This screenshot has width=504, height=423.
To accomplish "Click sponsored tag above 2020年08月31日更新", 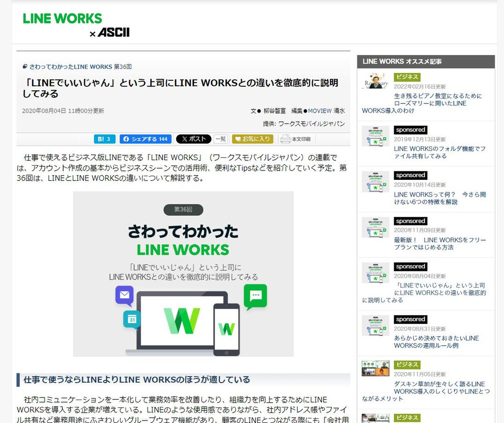I will 410,319.
